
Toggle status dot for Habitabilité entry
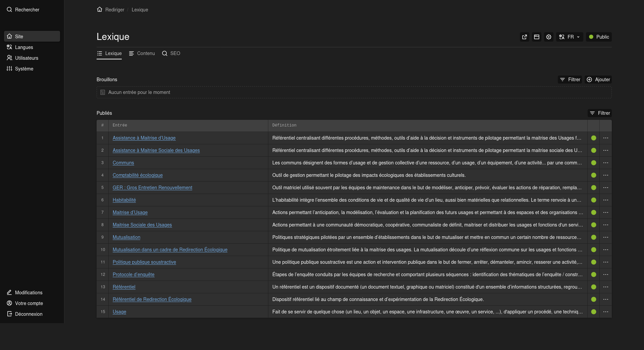click(593, 200)
